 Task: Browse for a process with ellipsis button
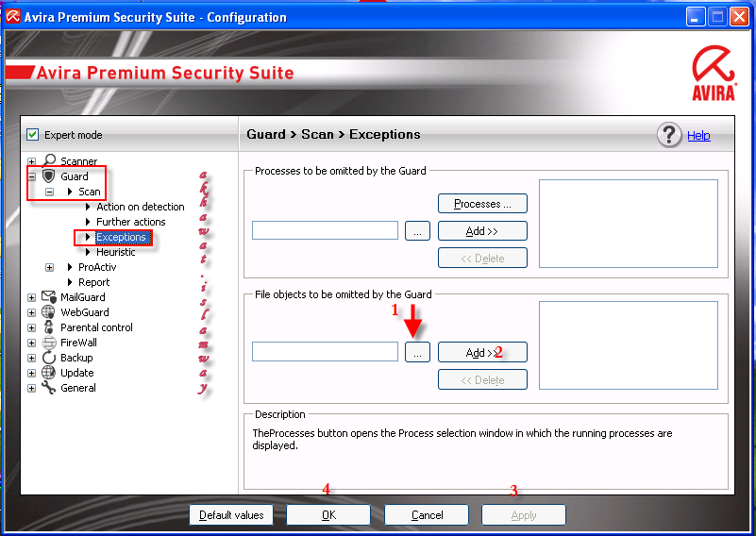417,231
